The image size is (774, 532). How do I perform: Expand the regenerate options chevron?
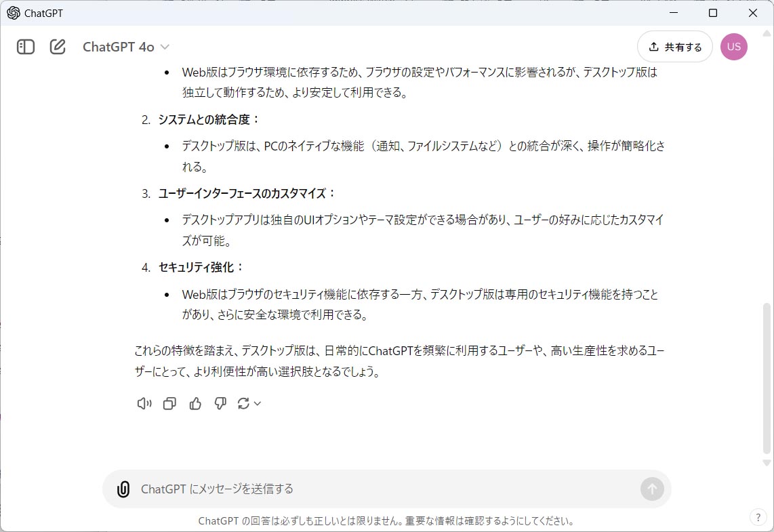pyautogui.click(x=257, y=404)
